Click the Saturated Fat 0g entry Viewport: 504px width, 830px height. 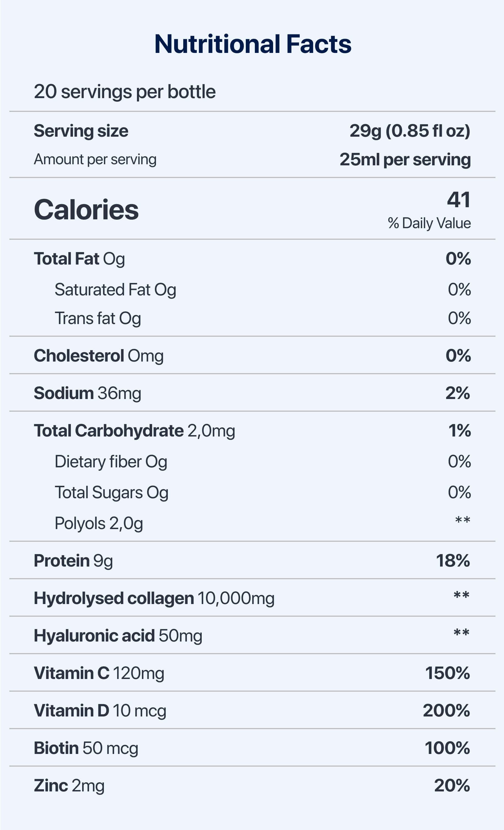pyautogui.click(x=115, y=290)
